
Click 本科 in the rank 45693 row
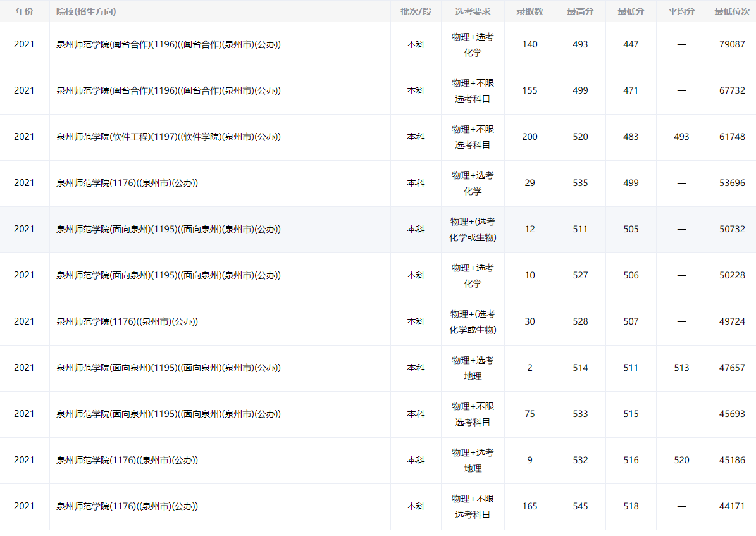click(x=416, y=414)
